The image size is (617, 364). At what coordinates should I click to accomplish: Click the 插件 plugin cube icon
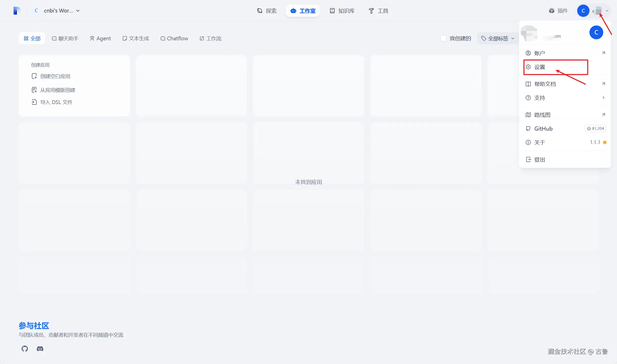(x=551, y=11)
